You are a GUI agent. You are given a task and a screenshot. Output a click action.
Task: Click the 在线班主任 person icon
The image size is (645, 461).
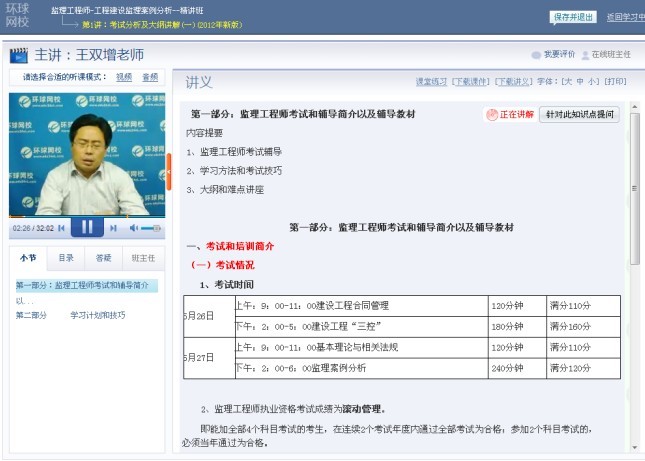pyautogui.click(x=585, y=55)
